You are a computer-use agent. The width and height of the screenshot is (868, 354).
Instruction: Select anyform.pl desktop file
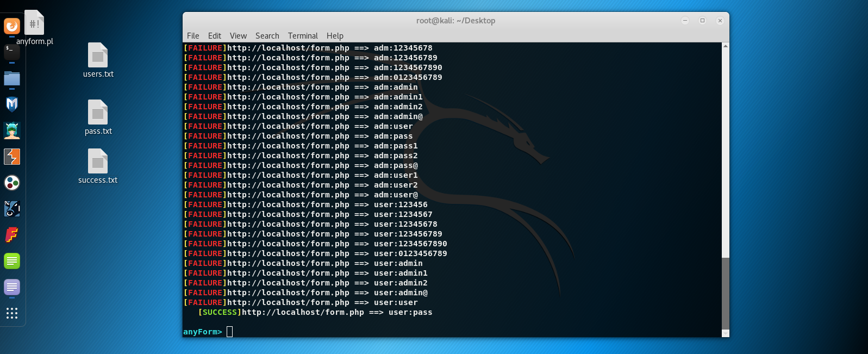tap(34, 28)
